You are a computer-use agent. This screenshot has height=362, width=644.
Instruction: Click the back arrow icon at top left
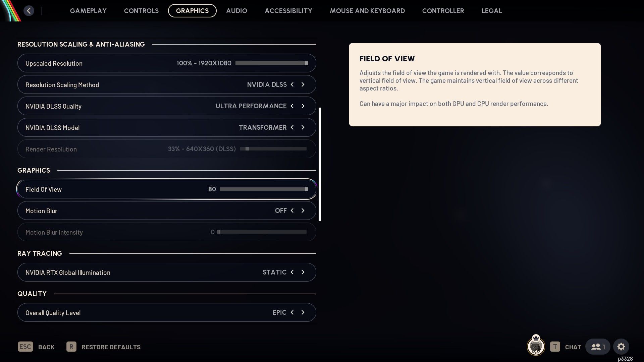29,11
